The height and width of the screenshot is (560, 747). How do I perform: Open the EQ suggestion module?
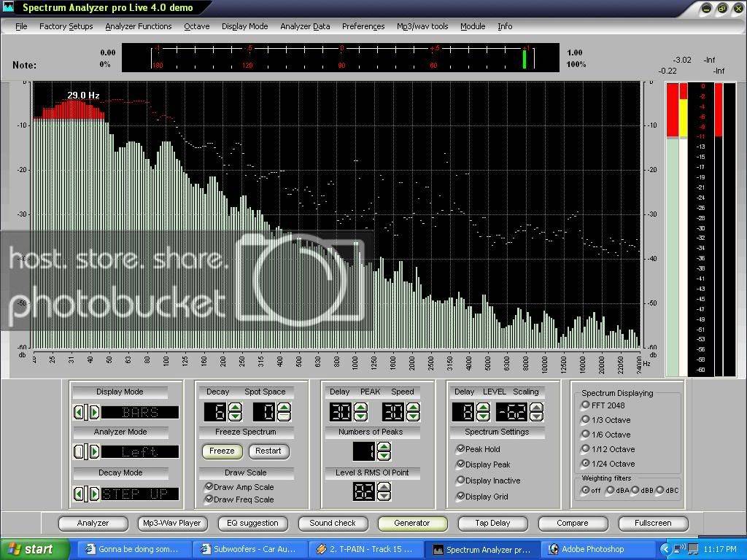[x=252, y=524]
